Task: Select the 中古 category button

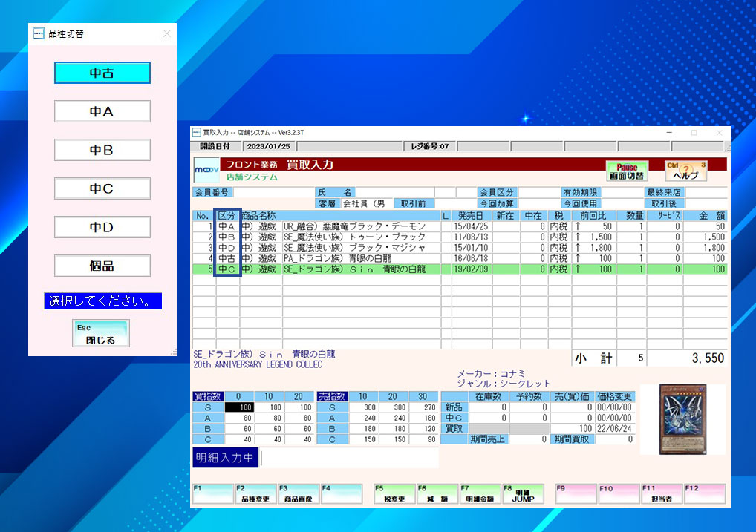Action: [x=102, y=73]
